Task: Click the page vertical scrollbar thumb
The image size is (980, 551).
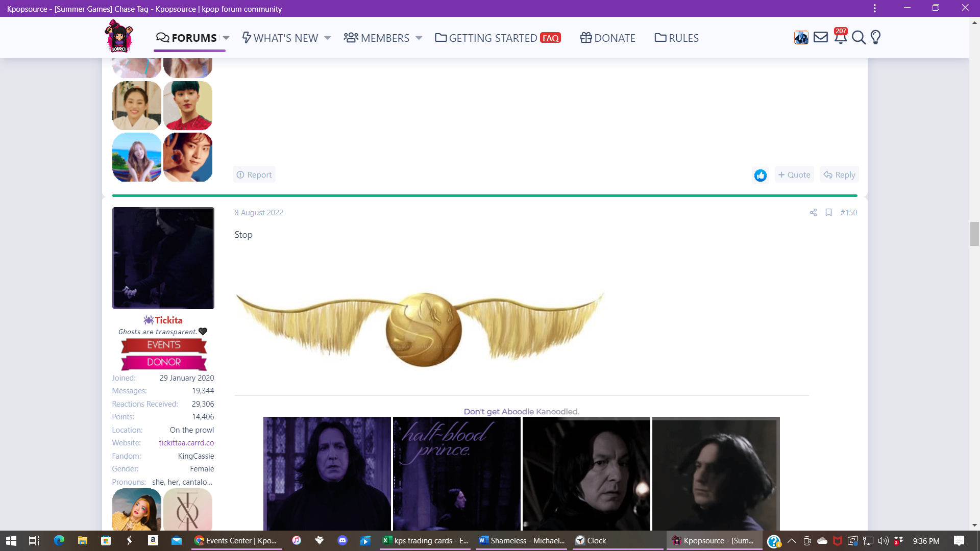Action: coord(974,234)
